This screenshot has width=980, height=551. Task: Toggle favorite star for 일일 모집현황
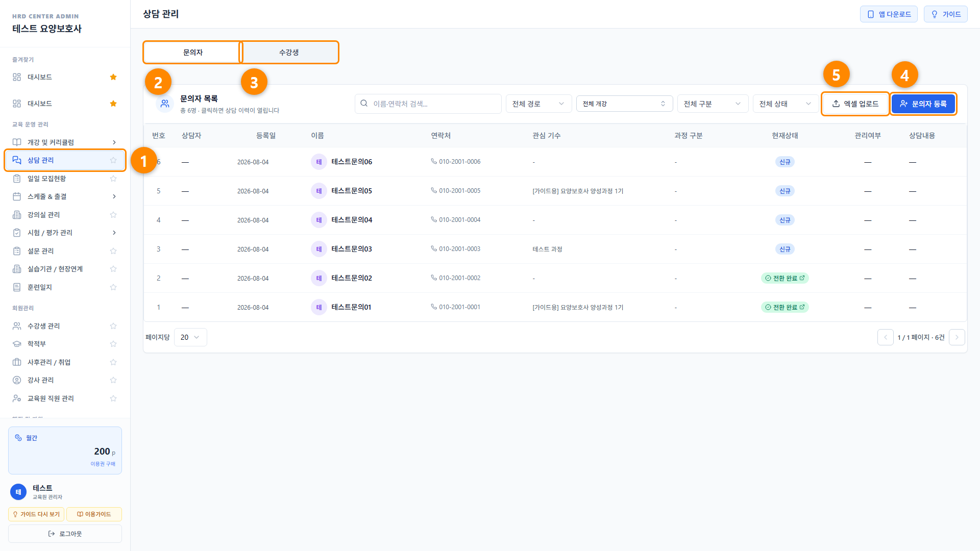tap(113, 179)
